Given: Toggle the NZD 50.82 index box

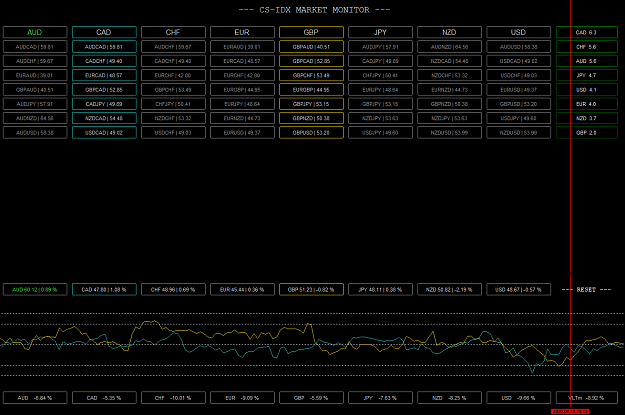Looking at the screenshot, I should (x=449, y=289).
